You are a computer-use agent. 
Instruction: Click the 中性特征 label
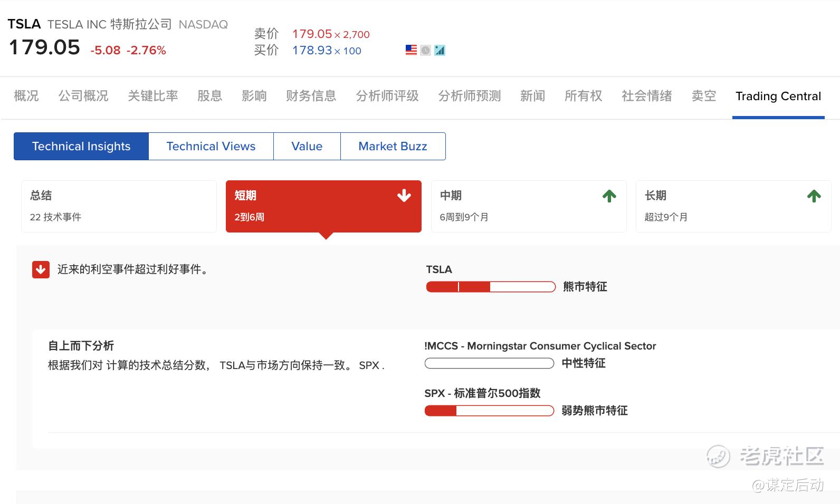[584, 363]
